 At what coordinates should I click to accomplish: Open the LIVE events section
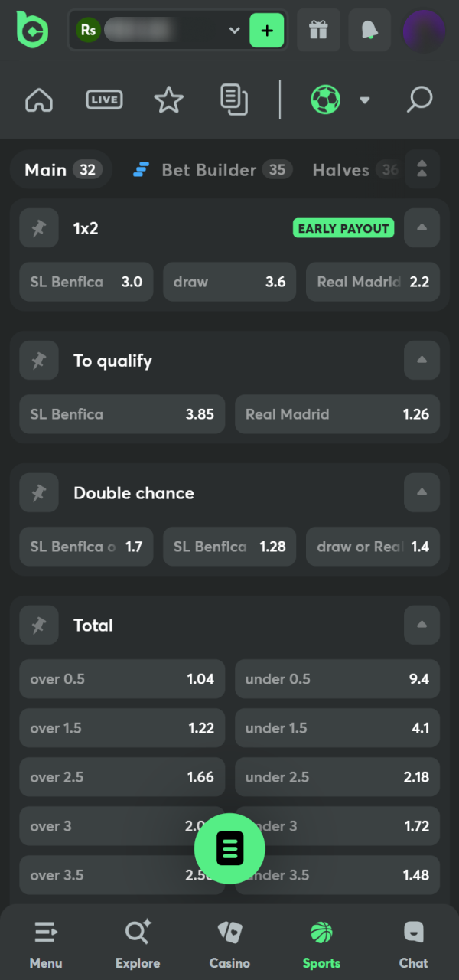point(103,100)
